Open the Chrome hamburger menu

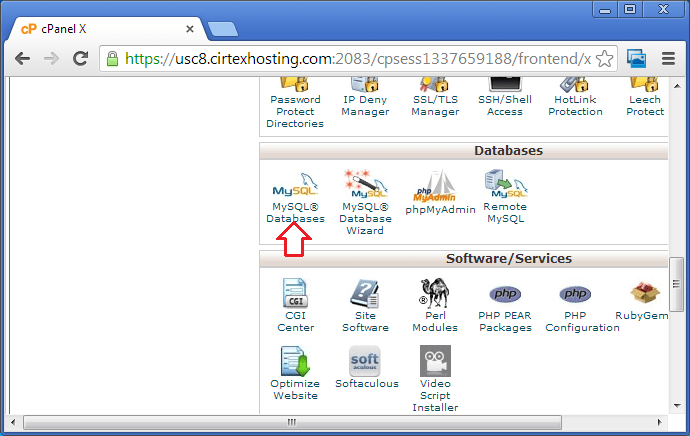pyautogui.click(x=668, y=59)
